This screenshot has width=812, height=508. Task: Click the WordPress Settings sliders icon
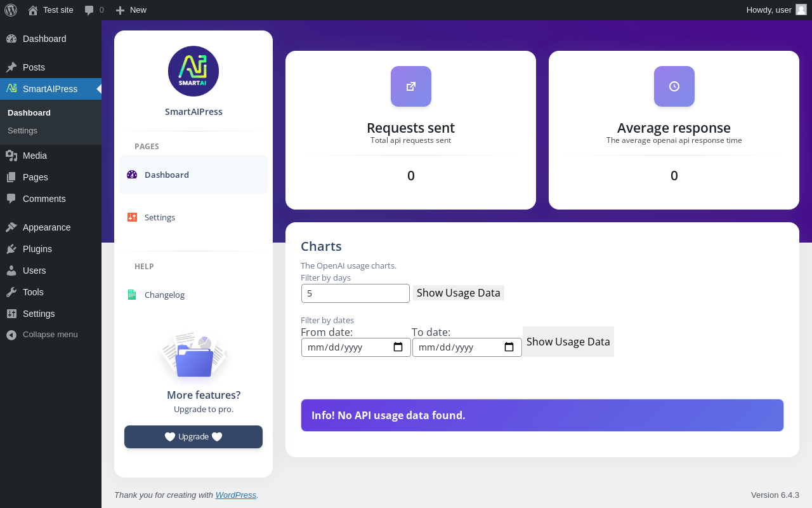[x=11, y=314]
